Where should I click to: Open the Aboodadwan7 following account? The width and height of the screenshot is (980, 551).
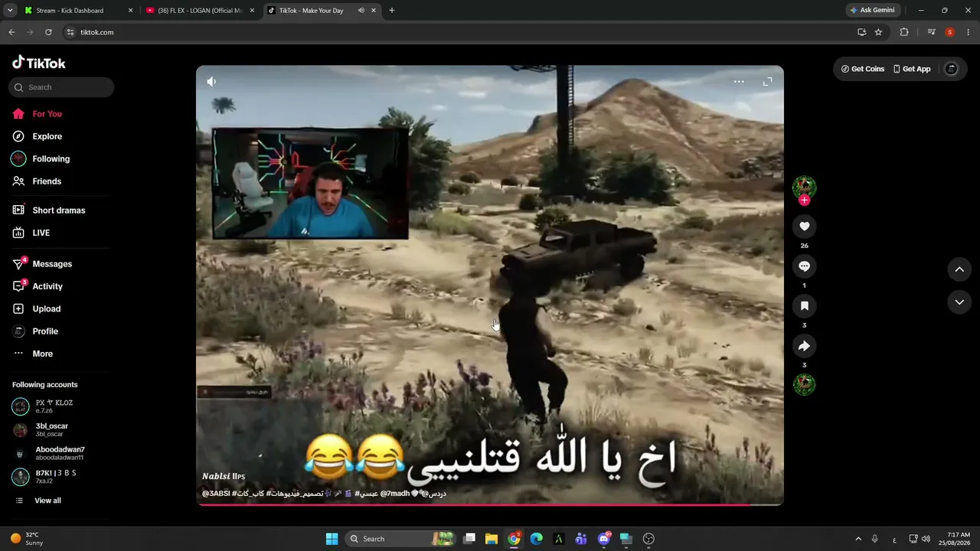coord(60,453)
